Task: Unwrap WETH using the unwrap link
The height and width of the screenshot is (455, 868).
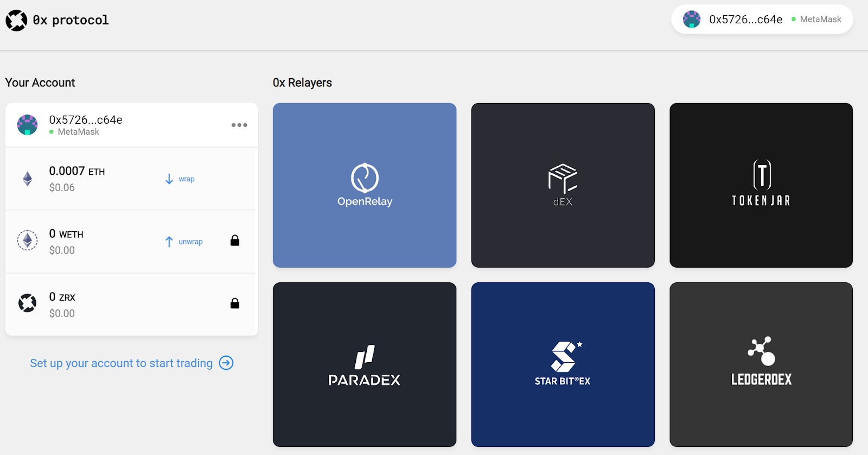Action: click(190, 242)
